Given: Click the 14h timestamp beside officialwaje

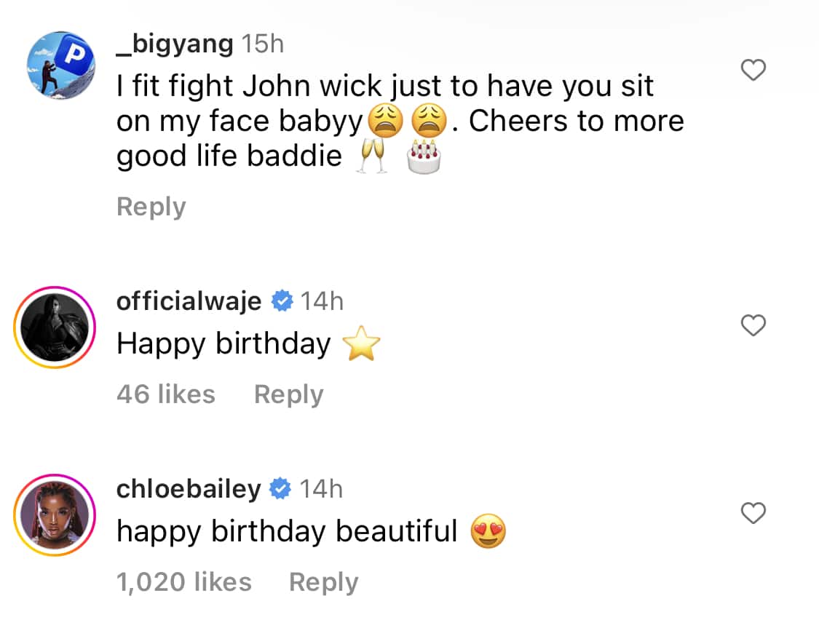Looking at the screenshot, I should click(322, 301).
